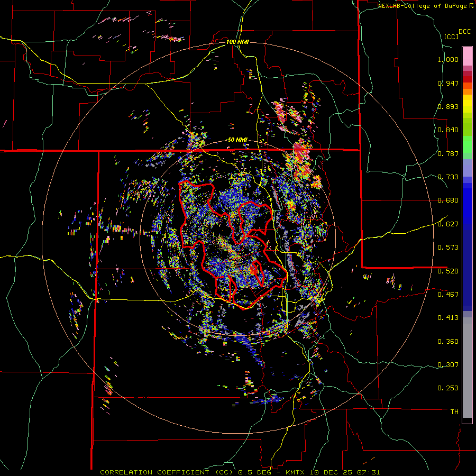
Task: Click the 0.840 color scale value
Action: tap(448, 130)
